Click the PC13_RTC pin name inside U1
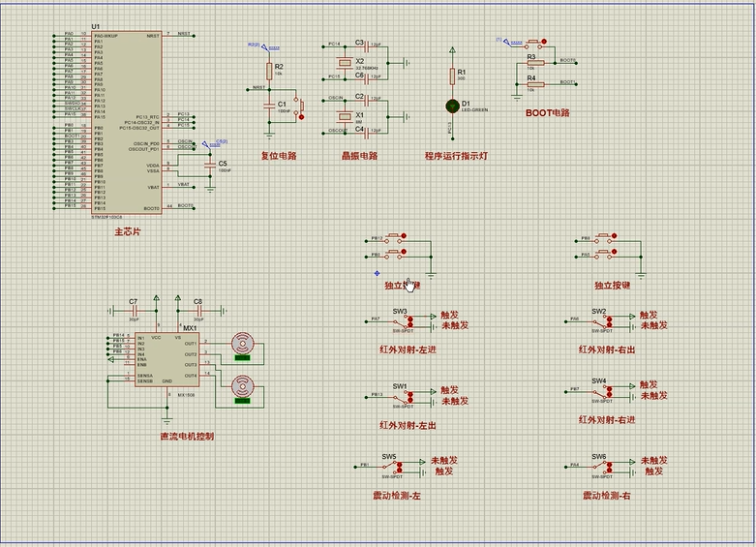The image size is (756, 547). tap(147, 117)
